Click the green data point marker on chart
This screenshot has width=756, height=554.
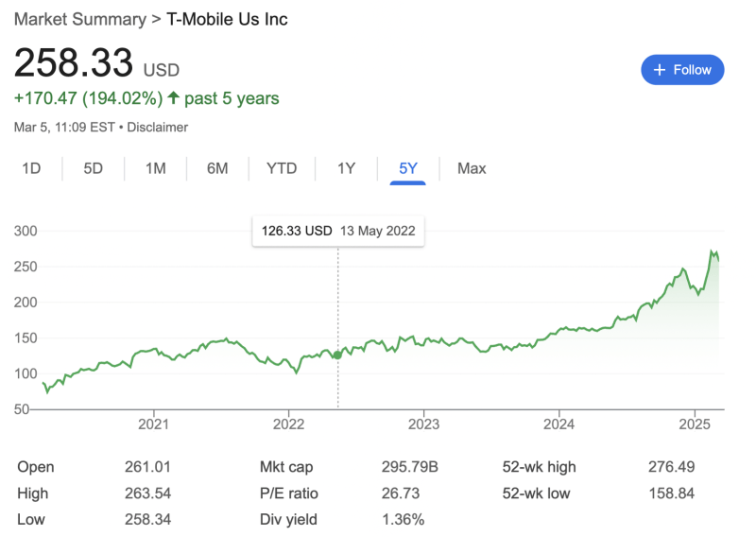(338, 355)
